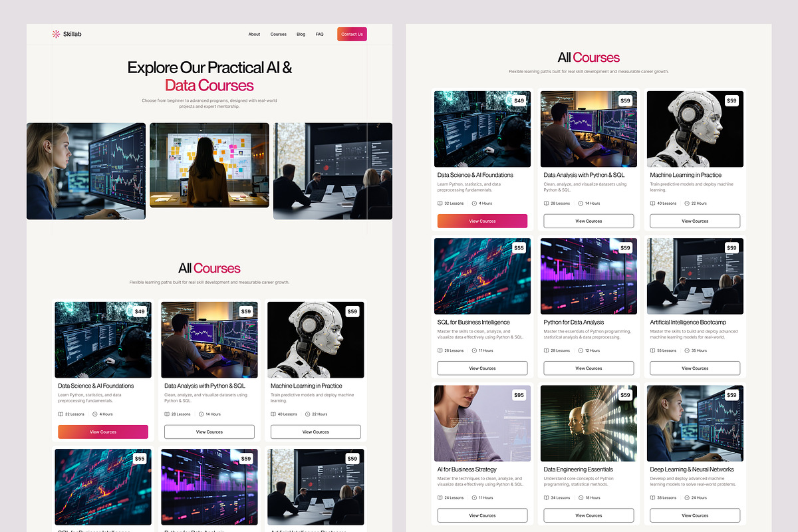Image resolution: width=798 pixels, height=532 pixels.
Task: Click book icon on Deep Learning & Neural Networks card
Action: coord(653,497)
